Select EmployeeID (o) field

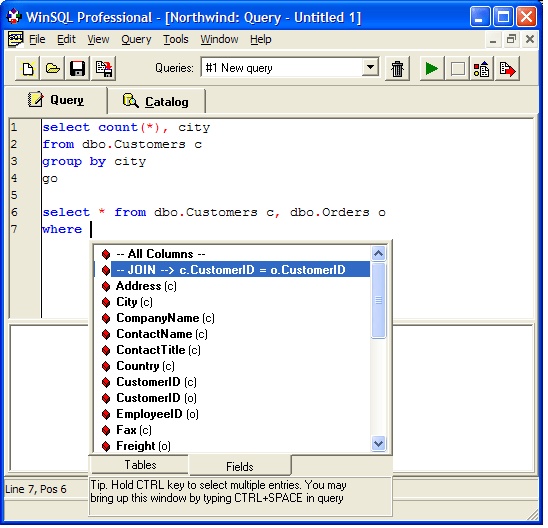232,414
